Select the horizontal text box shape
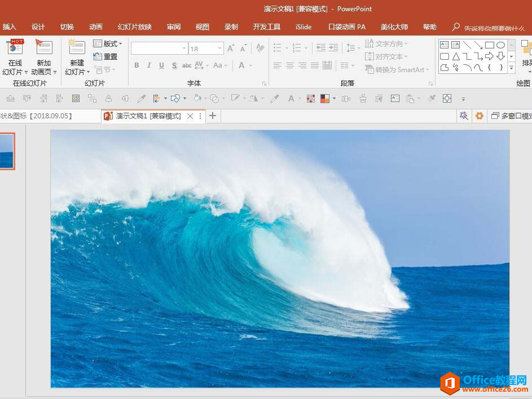 (445, 45)
